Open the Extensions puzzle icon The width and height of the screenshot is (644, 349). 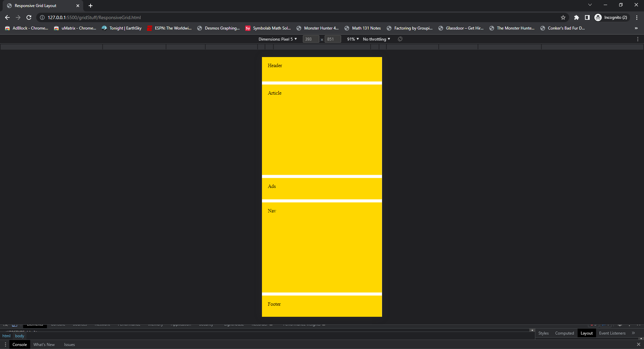pos(577,17)
